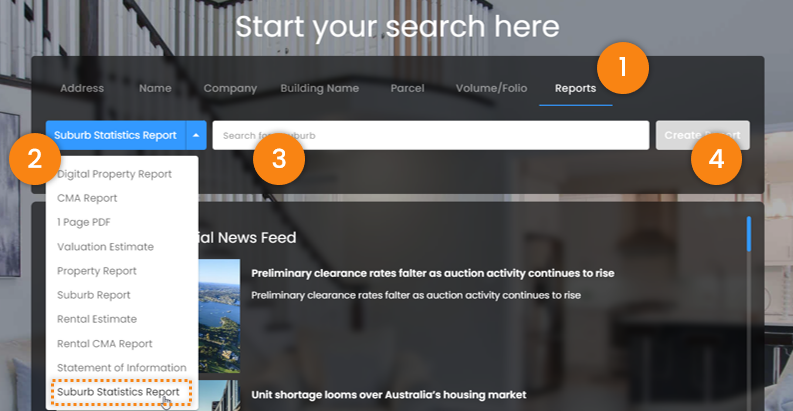Choose CMA Report from the list
This screenshot has width=793, height=411.
pyautogui.click(x=87, y=198)
